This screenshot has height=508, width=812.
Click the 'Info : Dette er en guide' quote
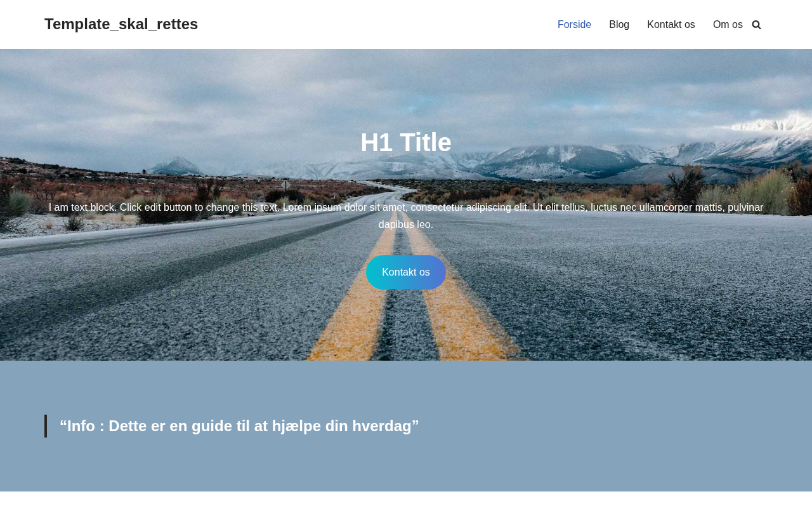[x=239, y=426]
